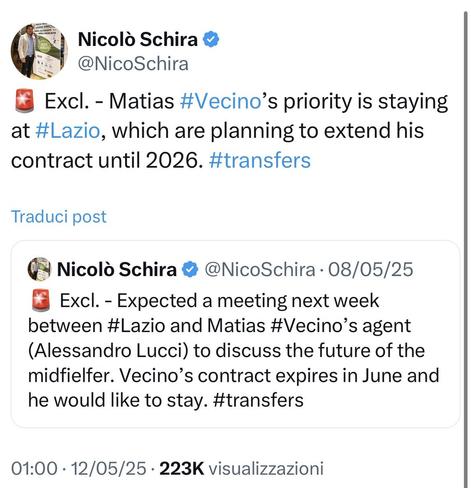This screenshot has height=488, width=471.
Task: Click the siren emoji in quoted post
Action: click(41, 300)
